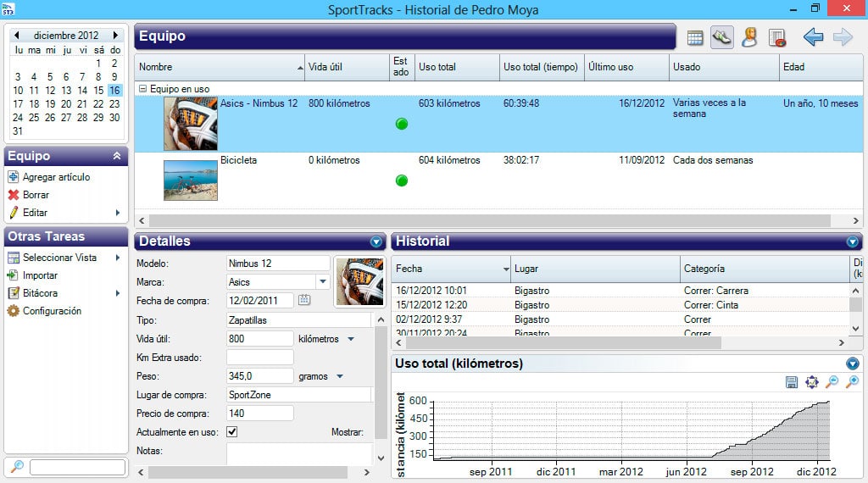Sort history by Fecha column header

pyautogui.click(x=451, y=269)
